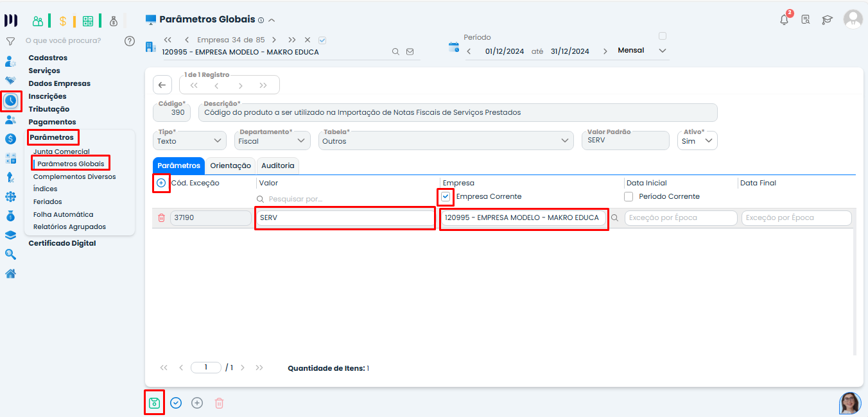Image resolution: width=868 pixels, height=417 pixels.
Task: Open Certificado Digital menu section
Action: 62,243
